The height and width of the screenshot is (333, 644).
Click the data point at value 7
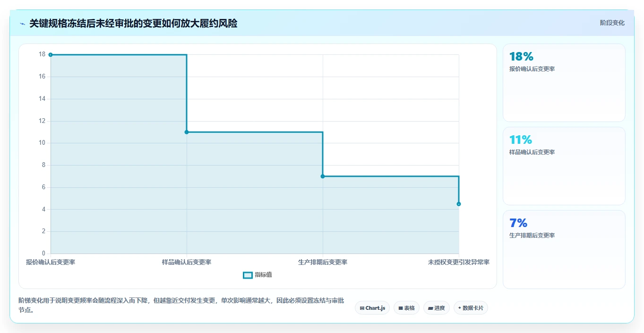pyautogui.click(x=323, y=176)
